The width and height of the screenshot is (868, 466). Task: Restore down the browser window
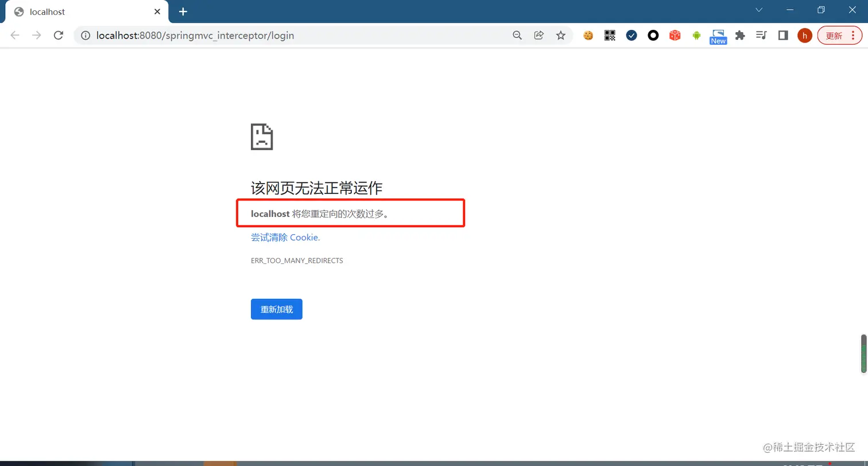[x=821, y=10]
